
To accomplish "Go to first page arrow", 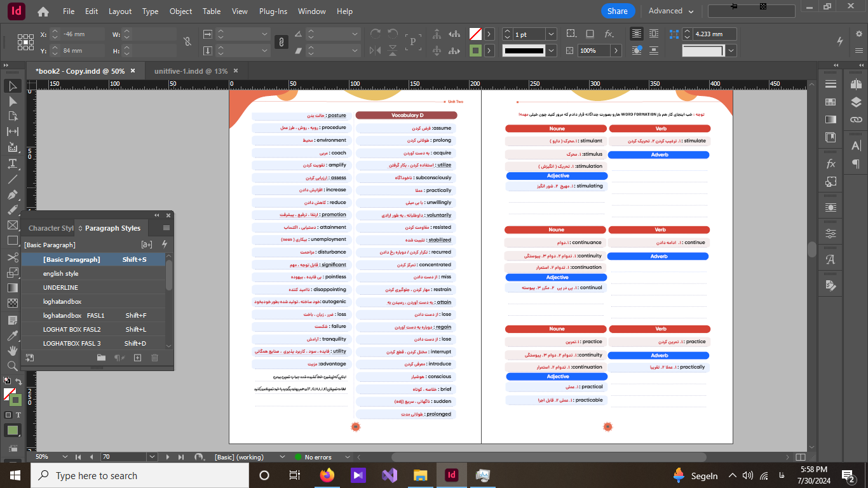I will click(x=78, y=456).
